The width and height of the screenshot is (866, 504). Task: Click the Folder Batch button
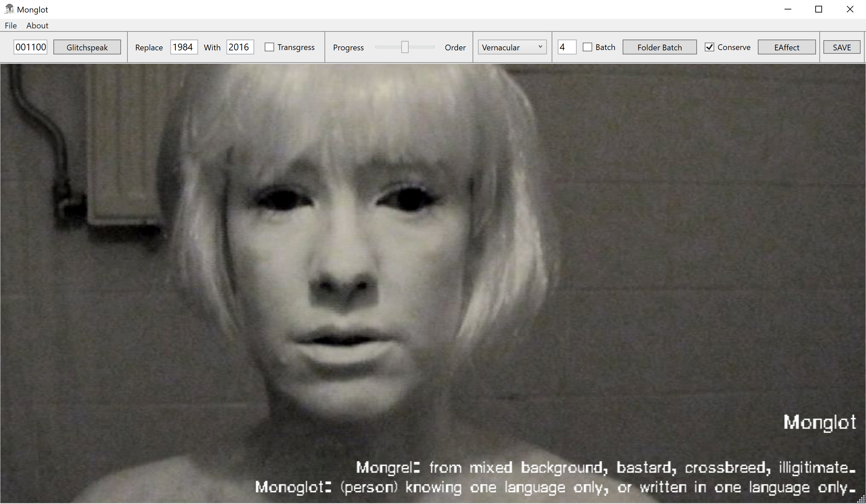(659, 47)
